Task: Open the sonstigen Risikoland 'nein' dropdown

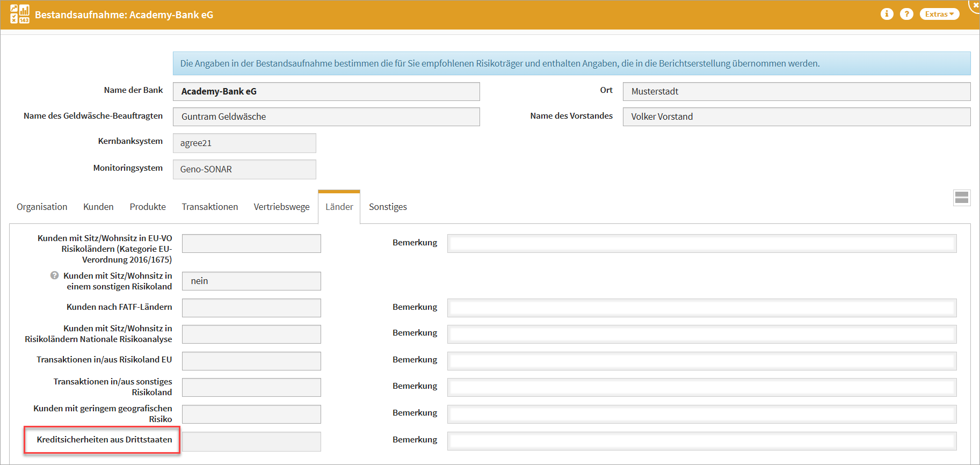Action: (251, 281)
